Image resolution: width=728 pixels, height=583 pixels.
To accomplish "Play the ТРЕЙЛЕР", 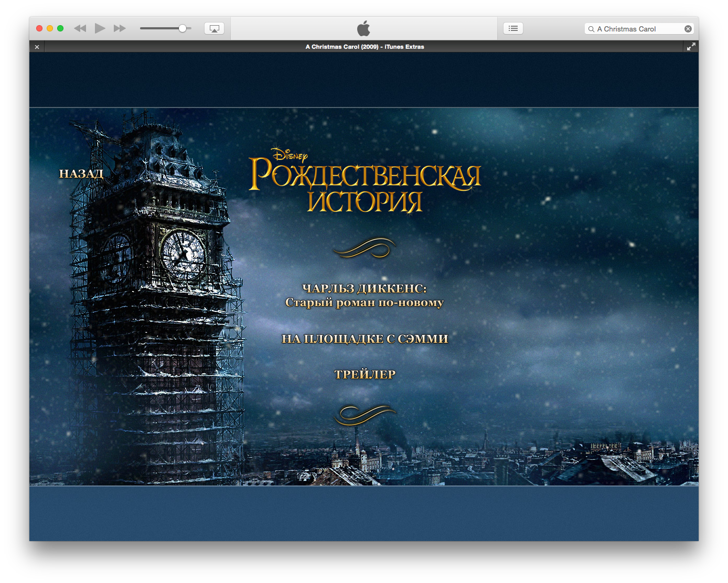I will pos(365,374).
